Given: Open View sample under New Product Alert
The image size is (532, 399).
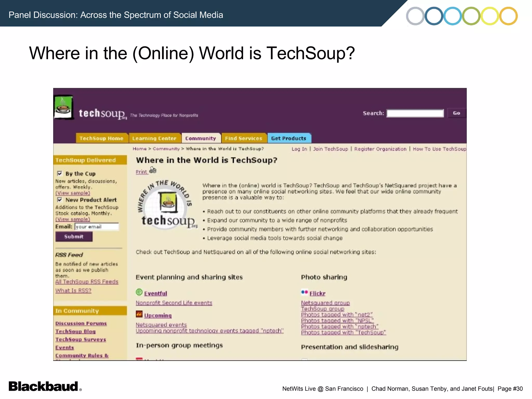Looking at the screenshot, I should pos(73,219).
